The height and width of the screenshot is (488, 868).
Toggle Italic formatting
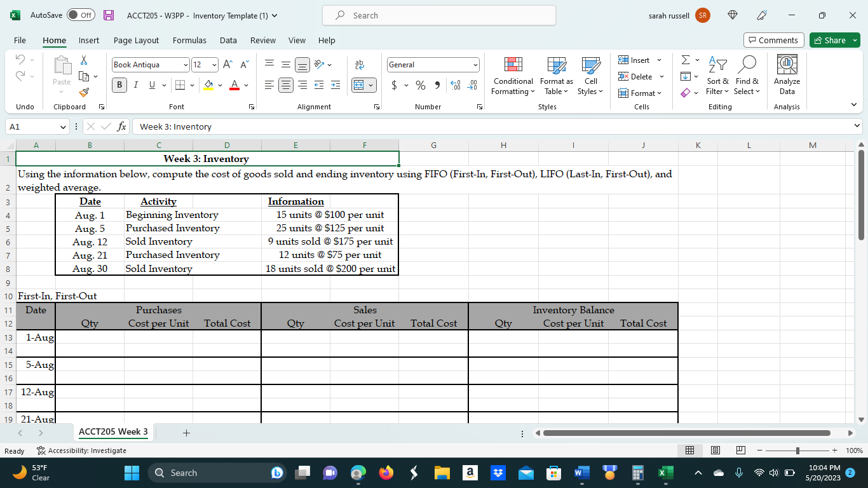[x=135, y=85]
